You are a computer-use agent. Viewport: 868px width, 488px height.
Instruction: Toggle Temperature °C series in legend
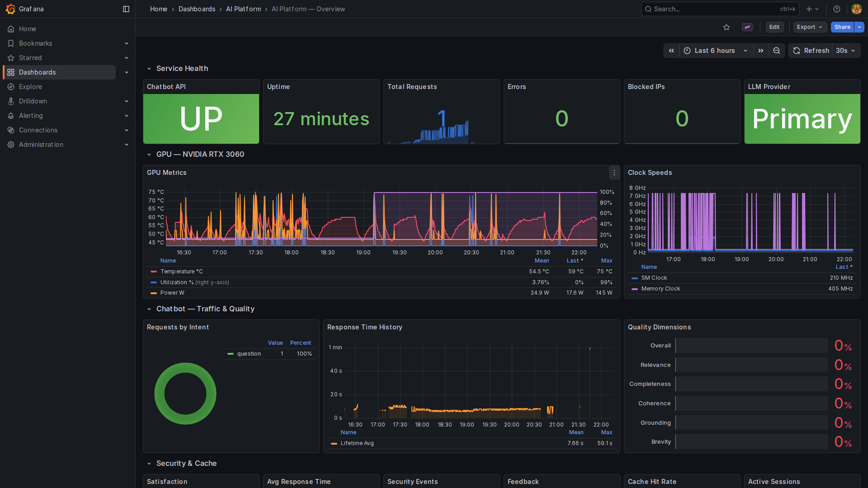tap(181, 272)
